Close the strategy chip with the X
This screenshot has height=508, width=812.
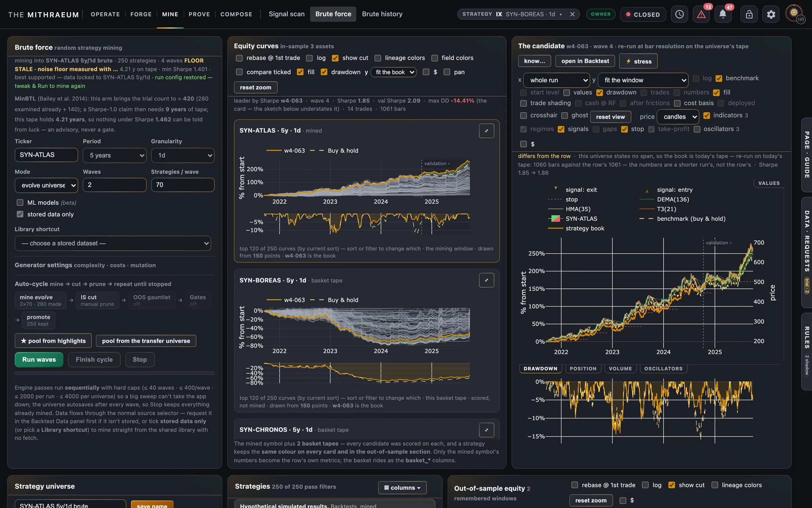tap(572, 14)
